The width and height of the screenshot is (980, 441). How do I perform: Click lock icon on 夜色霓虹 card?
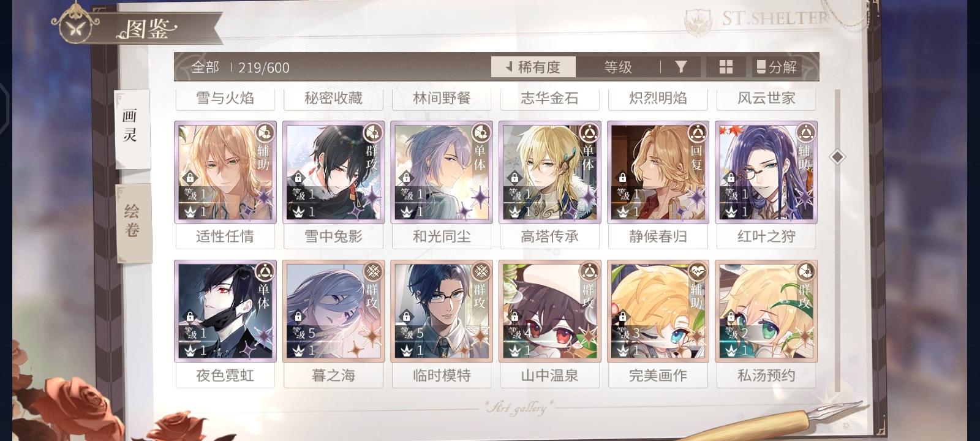tap(190, 317)
